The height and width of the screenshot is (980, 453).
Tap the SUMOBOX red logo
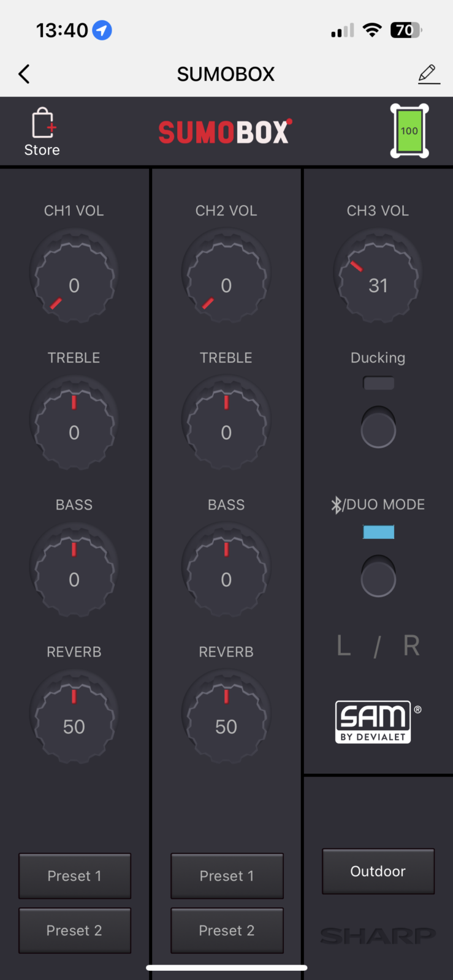click(x=225, y=132)
